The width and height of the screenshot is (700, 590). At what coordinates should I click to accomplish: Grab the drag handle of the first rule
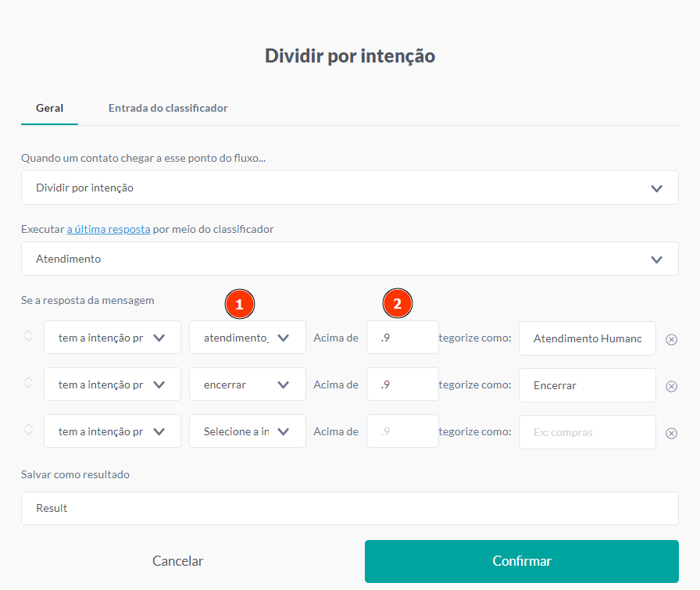click(x=28, y=337)
